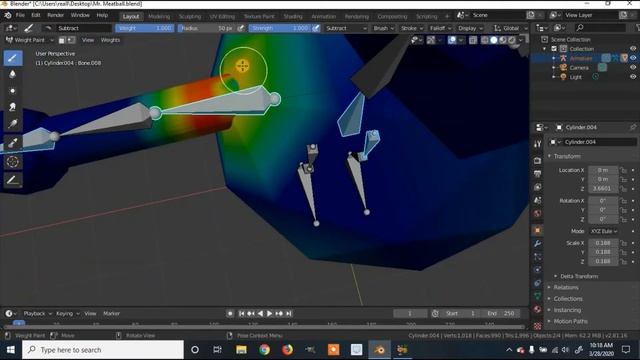Open the View Layer properties tab
The width and height of the screenshot is (640, 360).
coord(538,187)
